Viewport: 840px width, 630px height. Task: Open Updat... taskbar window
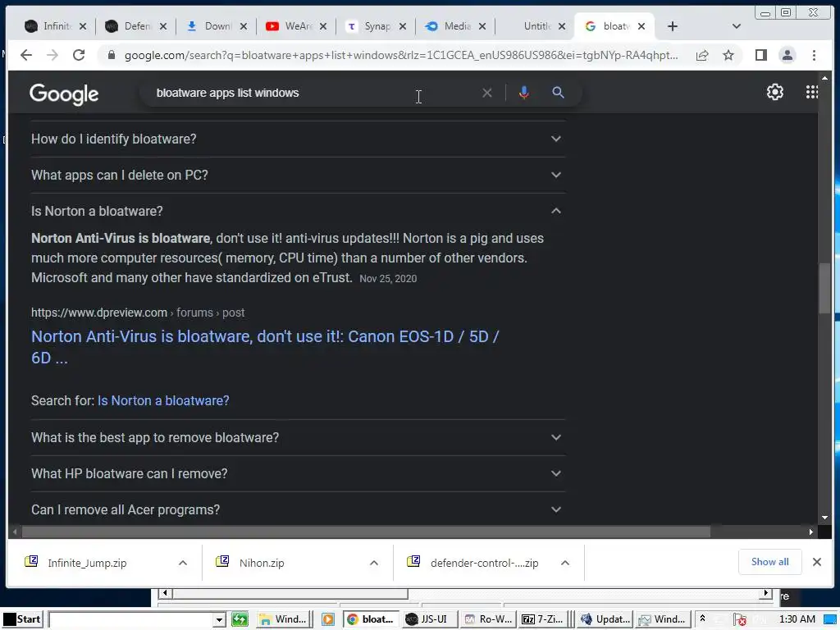[605, 620]
